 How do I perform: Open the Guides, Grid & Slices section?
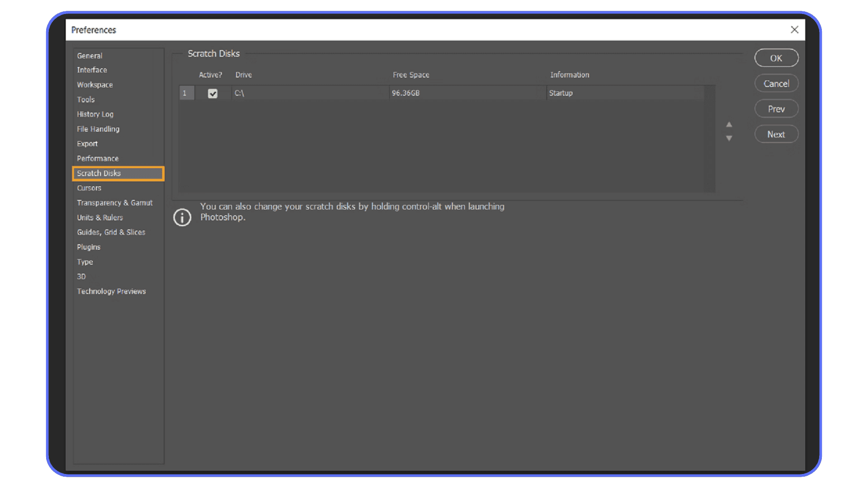(x=111, y=232)
